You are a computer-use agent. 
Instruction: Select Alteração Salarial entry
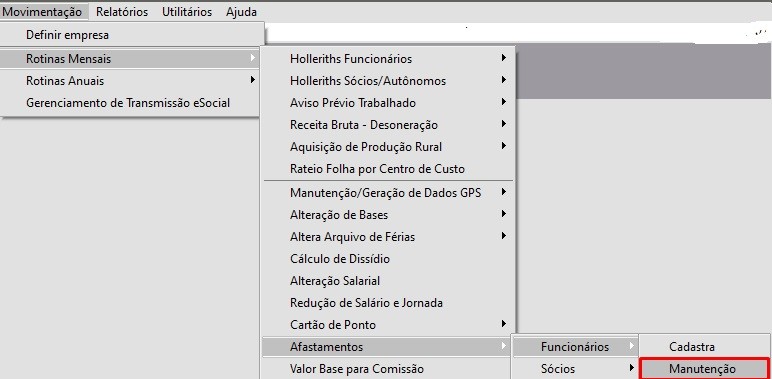point(388,281)
